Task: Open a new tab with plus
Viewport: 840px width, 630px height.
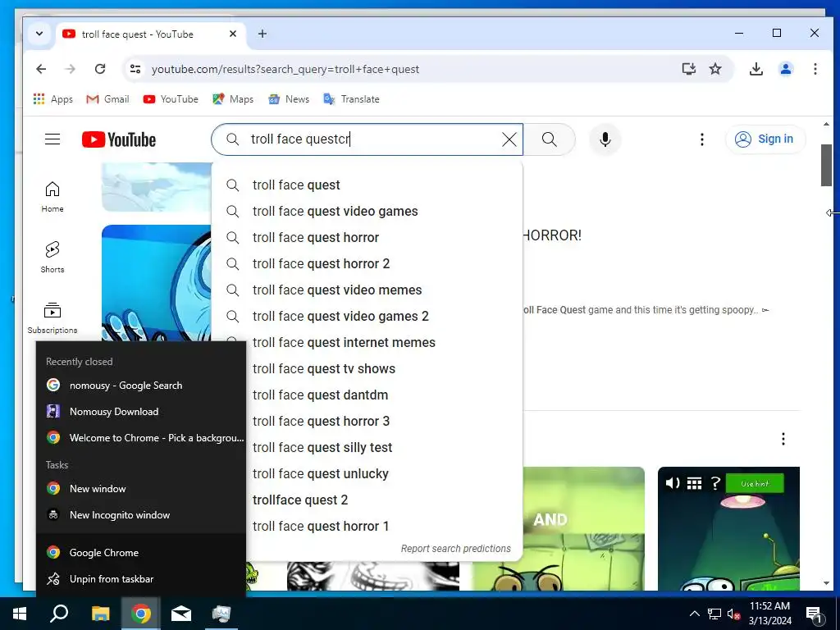Action: (262, 34)
